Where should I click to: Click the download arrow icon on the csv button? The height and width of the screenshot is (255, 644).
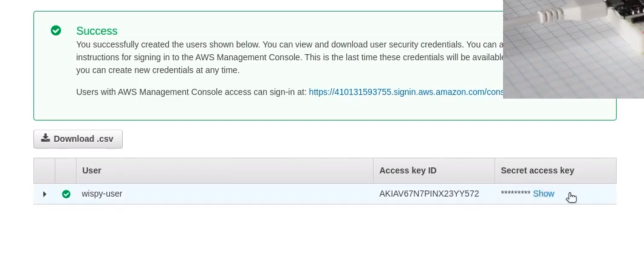46,138
